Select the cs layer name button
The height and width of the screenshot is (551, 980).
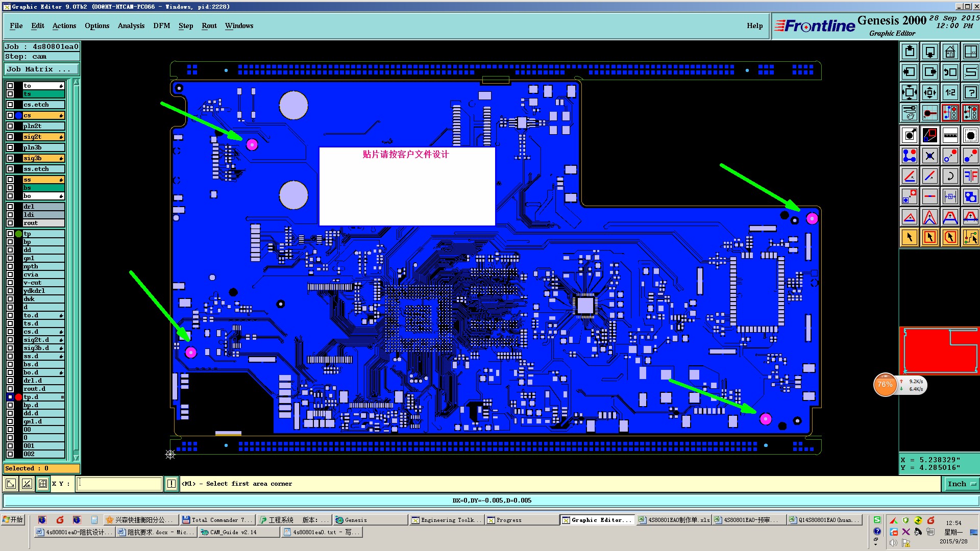point(44,115)
